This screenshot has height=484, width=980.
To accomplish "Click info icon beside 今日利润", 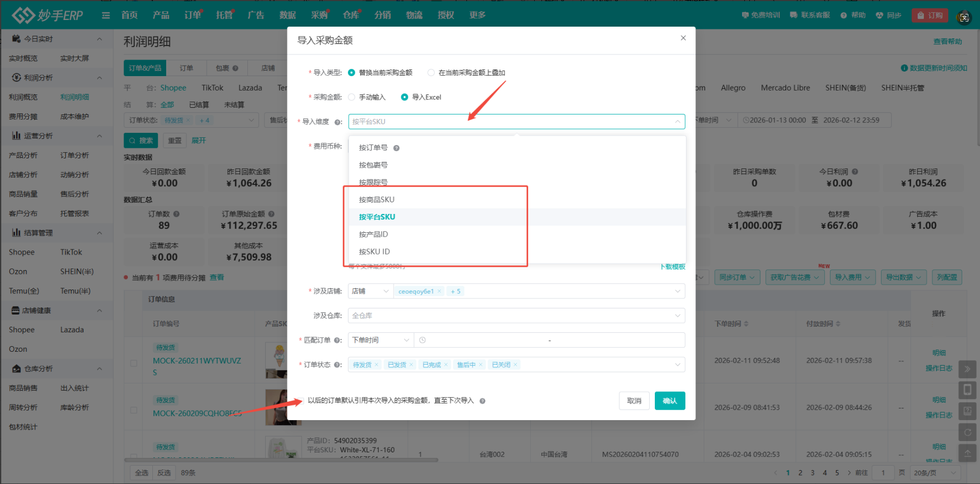I will (x=855, y=172).
